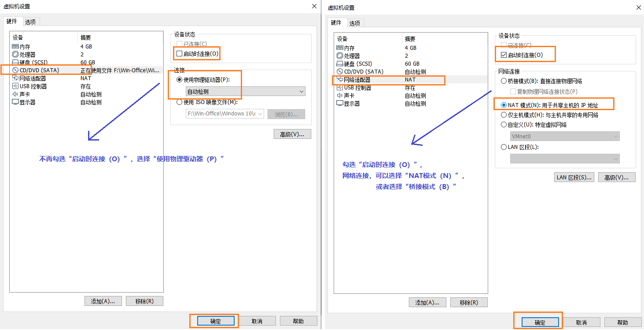The width and height of the screenshot is (644, 330).
Task: Click NAT summary value in left window
Action: (x=86, y=78)
